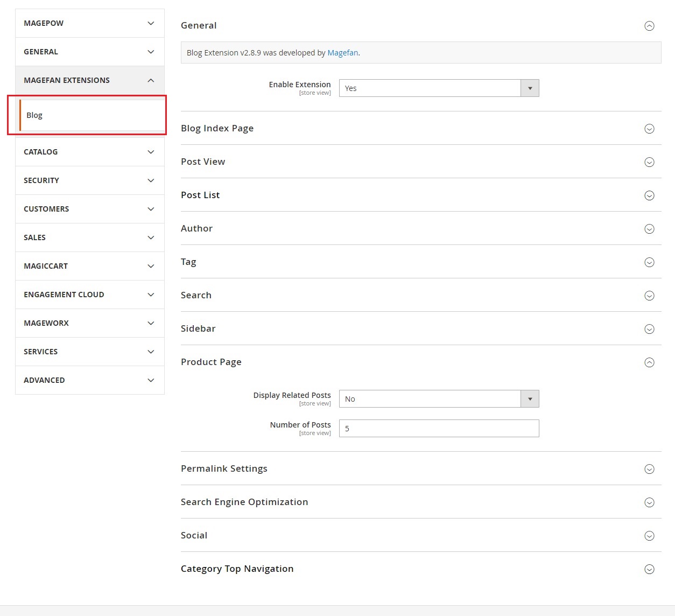
Task: Expand the Tag section circle icon
Action: click(x=649, y=262)
